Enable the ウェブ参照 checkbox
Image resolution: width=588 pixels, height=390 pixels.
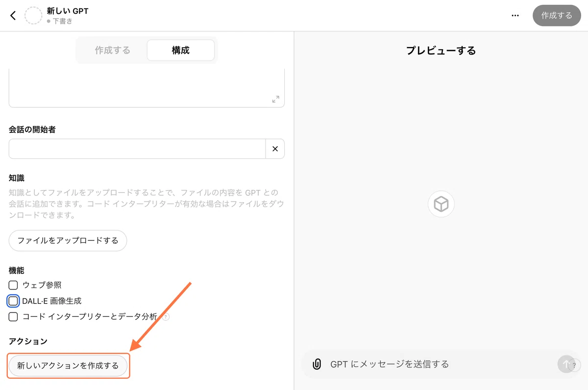[x=13, y=285]
